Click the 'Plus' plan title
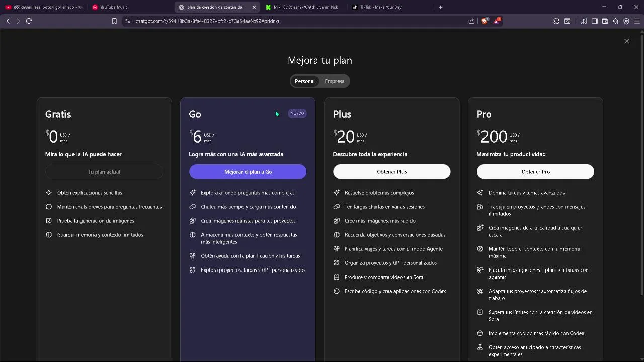The height and width of the screenshot is (362, 644). (342, 114)
